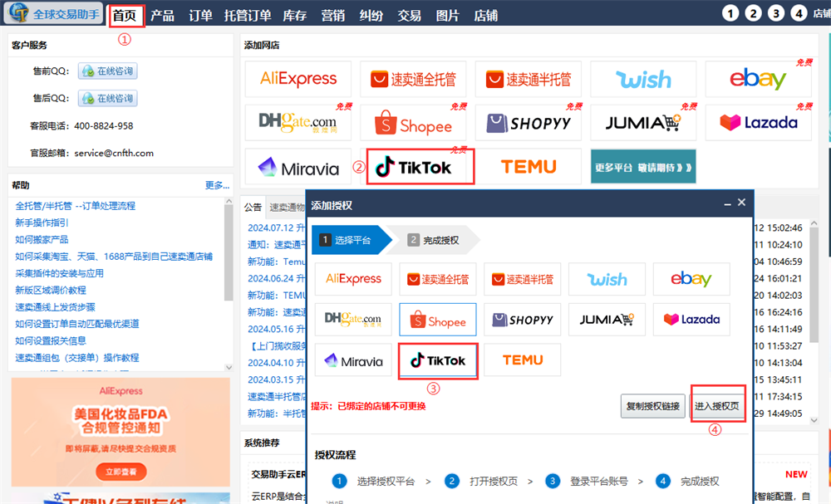Choose Wish in 添加授权 dialog
This screenshot has width=831, height=504.
click(x=607, y=279)
